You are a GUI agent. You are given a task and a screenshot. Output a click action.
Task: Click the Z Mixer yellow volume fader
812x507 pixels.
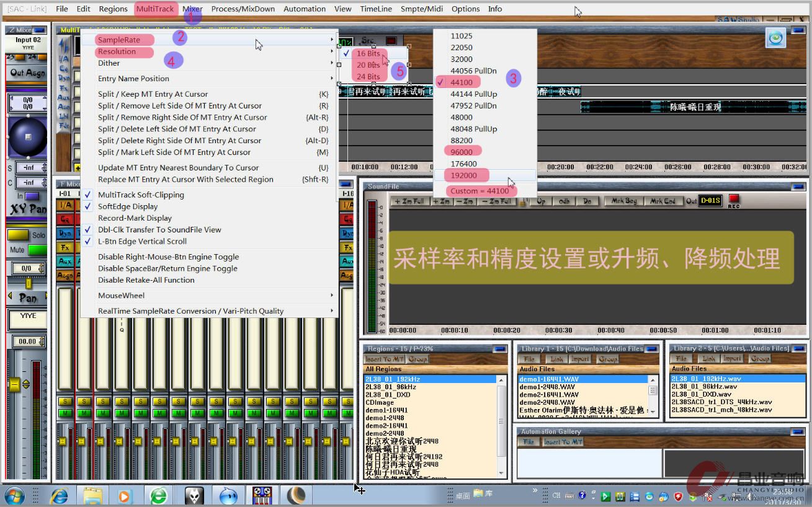15,384
